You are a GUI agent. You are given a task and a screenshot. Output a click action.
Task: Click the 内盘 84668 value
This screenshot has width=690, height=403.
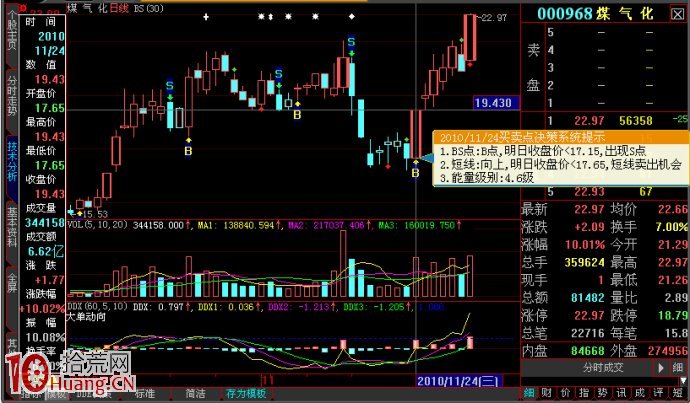(x=588, y=351)
